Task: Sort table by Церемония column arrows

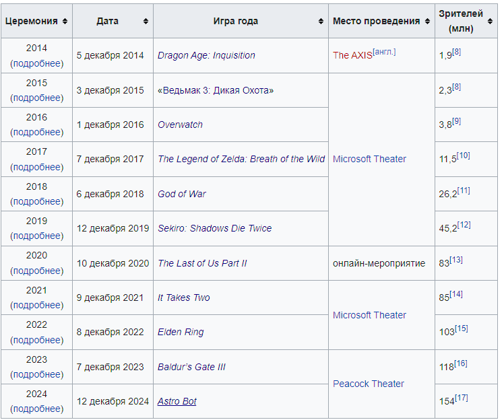Action: pyautogui.click(x=65, y=21)
